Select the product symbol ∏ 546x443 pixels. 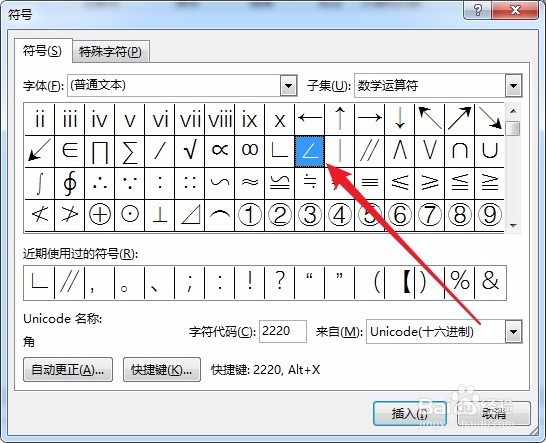(x=100, y=151)
